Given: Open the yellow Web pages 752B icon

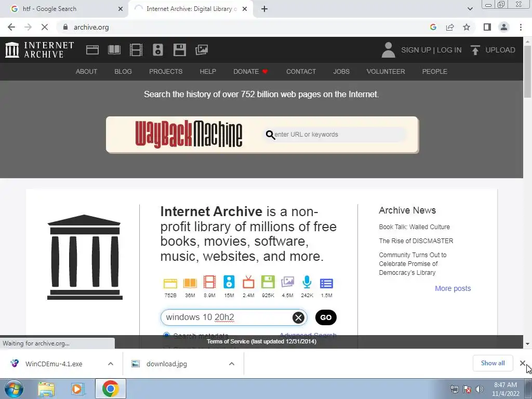Looking at the screenshot, I should 170,283.
